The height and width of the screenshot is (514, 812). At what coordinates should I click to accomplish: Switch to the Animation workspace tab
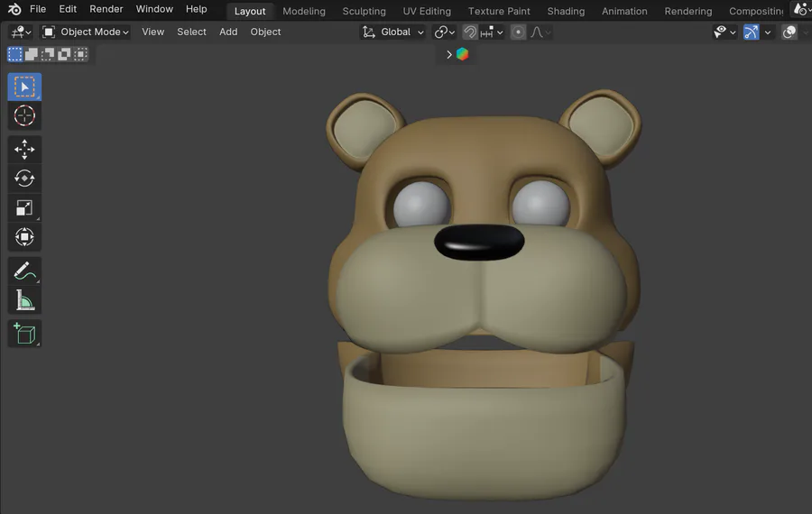tap(624, 11)
